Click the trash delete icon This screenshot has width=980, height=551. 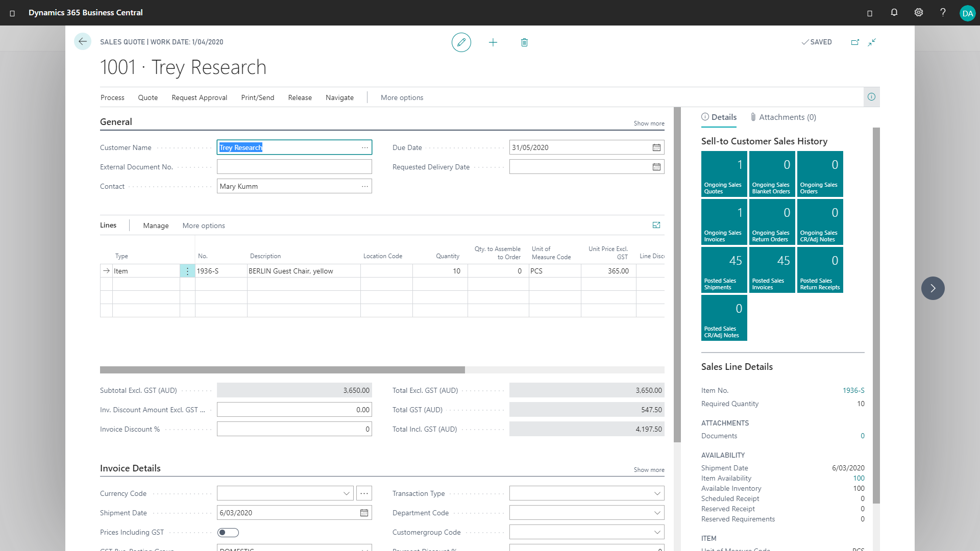(x=524, y=42)
